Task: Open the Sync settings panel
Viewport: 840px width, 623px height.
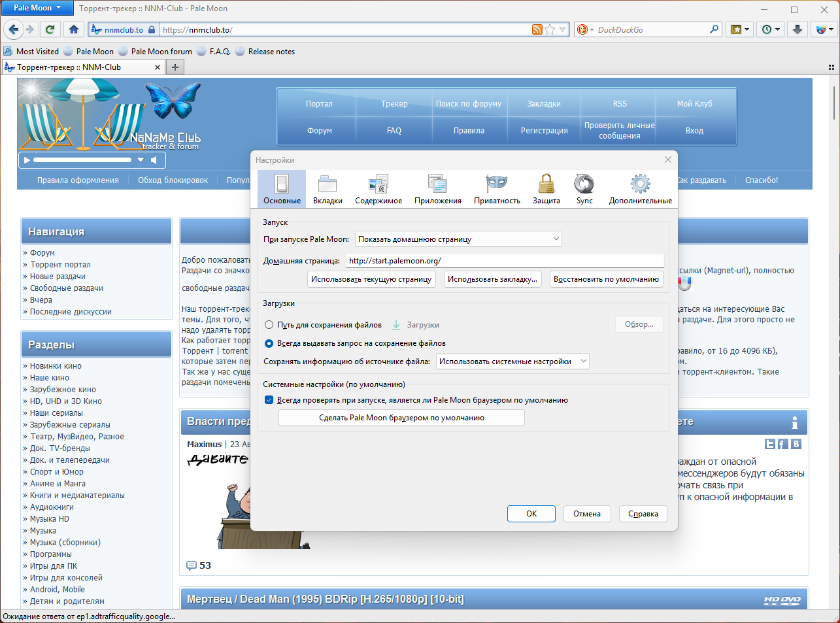Action: click(584, 189)
